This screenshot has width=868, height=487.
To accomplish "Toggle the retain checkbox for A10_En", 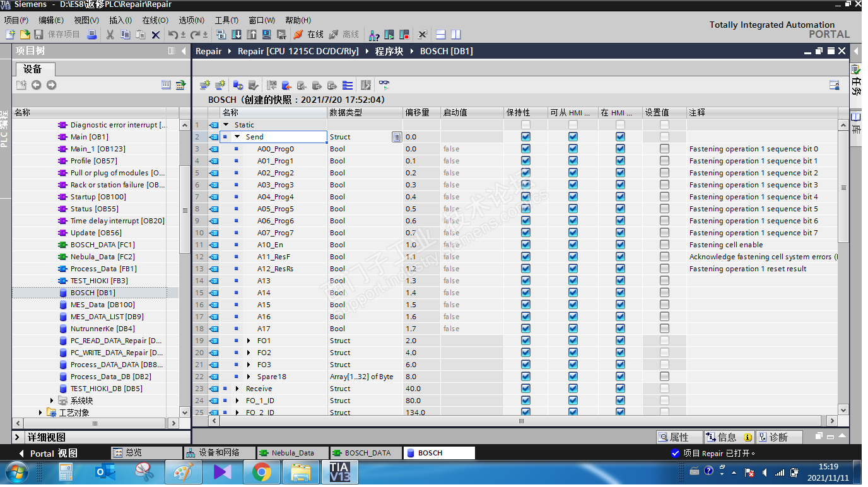I will [525, 245].
